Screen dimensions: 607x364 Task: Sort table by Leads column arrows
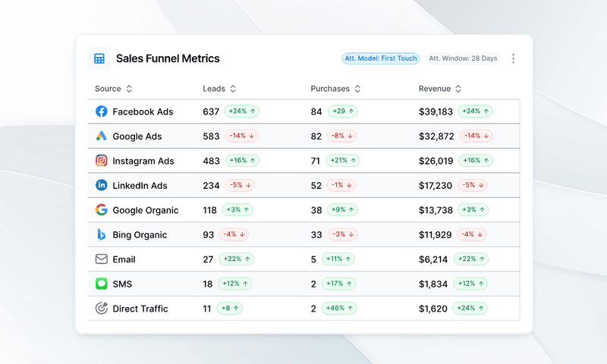(x=233, y=89)
